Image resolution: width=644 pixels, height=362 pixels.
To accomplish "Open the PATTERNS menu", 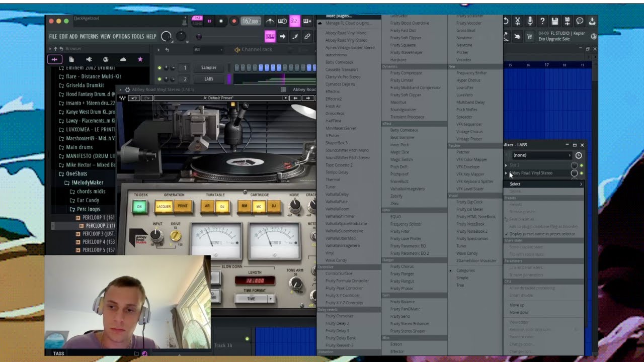I will coord(89,37).
